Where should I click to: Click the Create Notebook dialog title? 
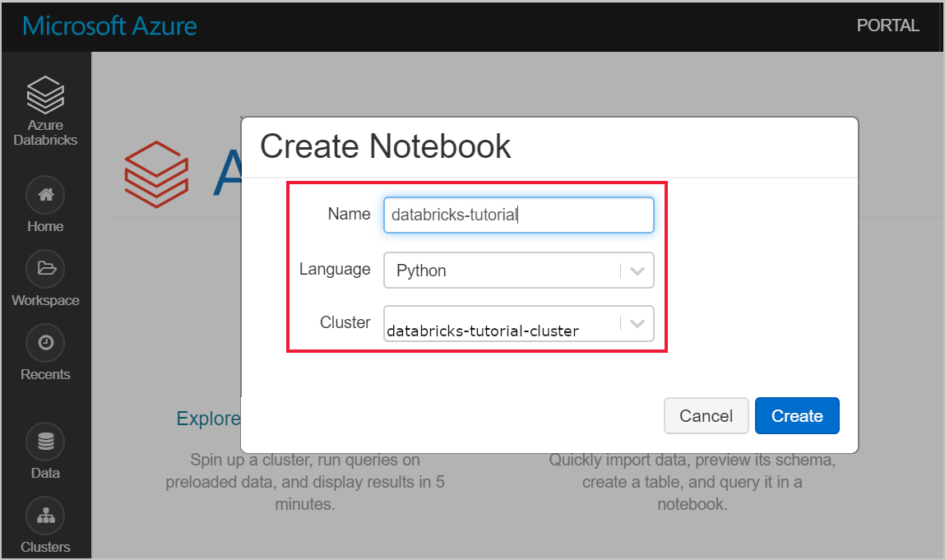coord(385,146)
